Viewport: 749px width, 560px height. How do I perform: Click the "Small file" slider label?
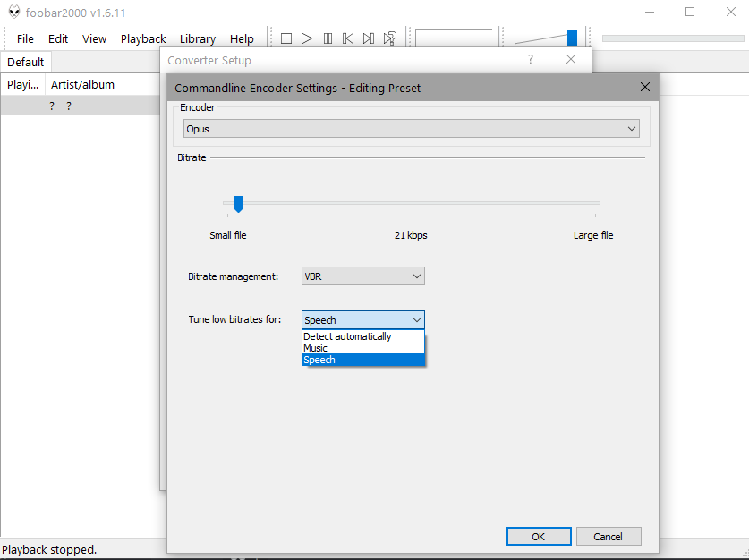228,235
